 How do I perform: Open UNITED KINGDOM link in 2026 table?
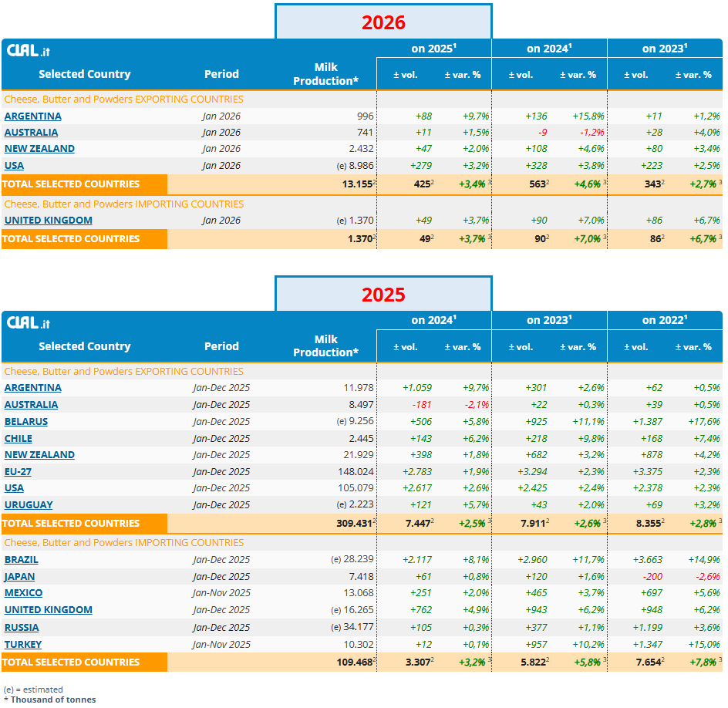pyautogui.click(x=48, y=221)
